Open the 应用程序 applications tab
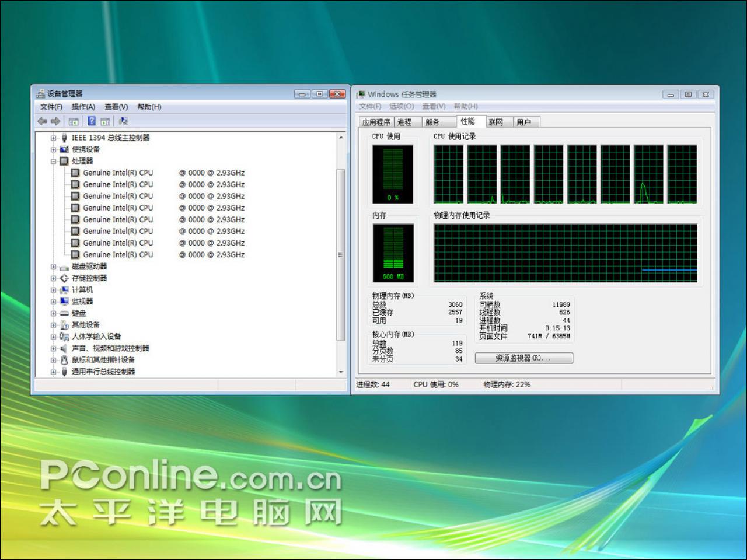 pyautogui.click(x=376, y=122)
